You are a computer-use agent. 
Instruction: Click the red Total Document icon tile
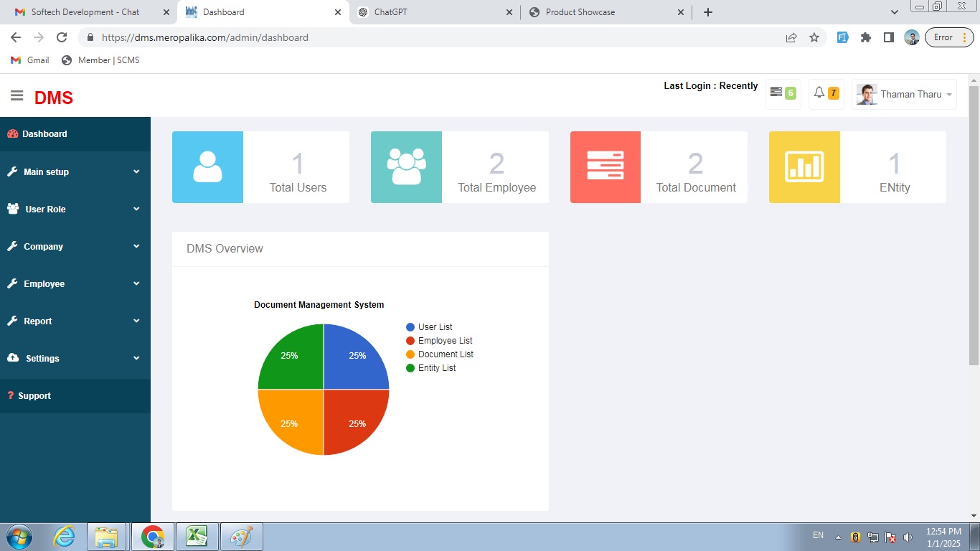pos(605,167)
